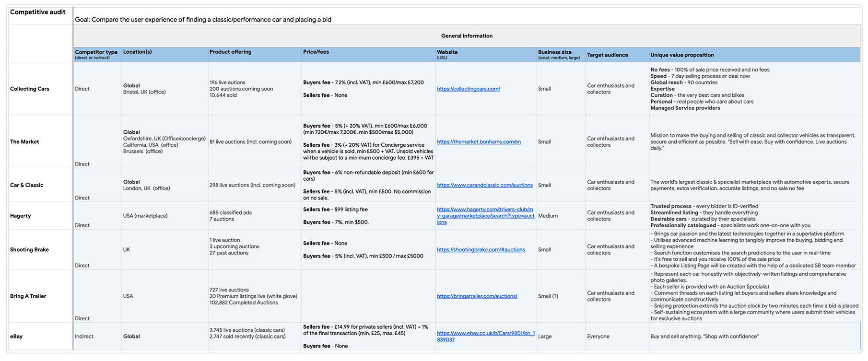The image size is (868, 361).
Task: Open the themarket.bonhams.com link
Action: point(479,142)
